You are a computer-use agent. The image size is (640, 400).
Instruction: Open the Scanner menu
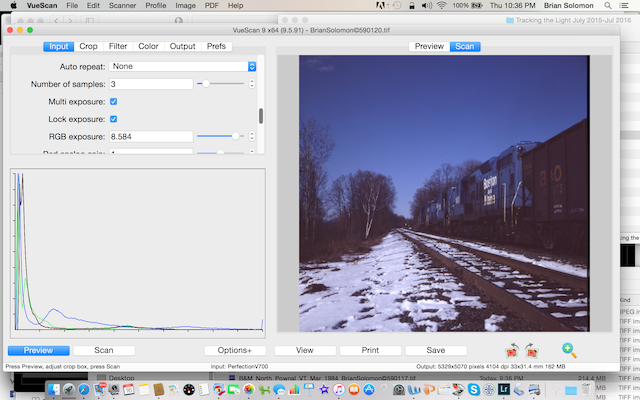(122, 5)
